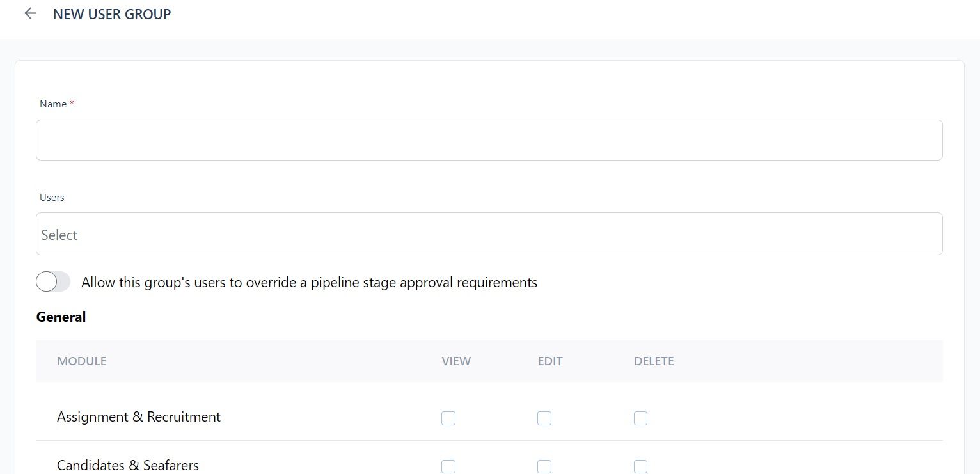The height and width of the screenshot is (474, 980).
Task: Check View for Assignment & Recruitment
Action: [448, 418]
